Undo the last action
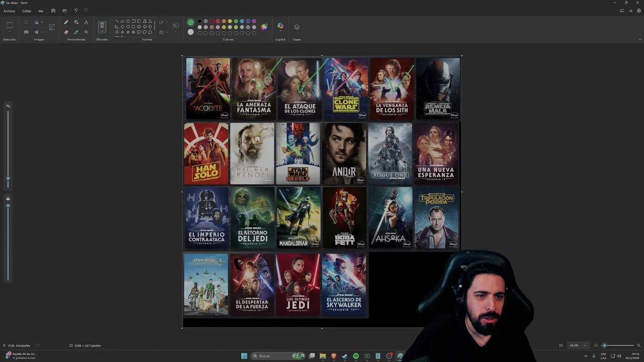Screen dimensions: 644x362 (x=75, y=11)
